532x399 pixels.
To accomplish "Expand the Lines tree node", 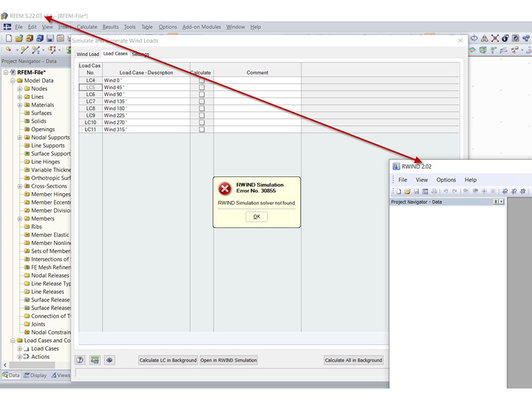I will click(20, 97).
